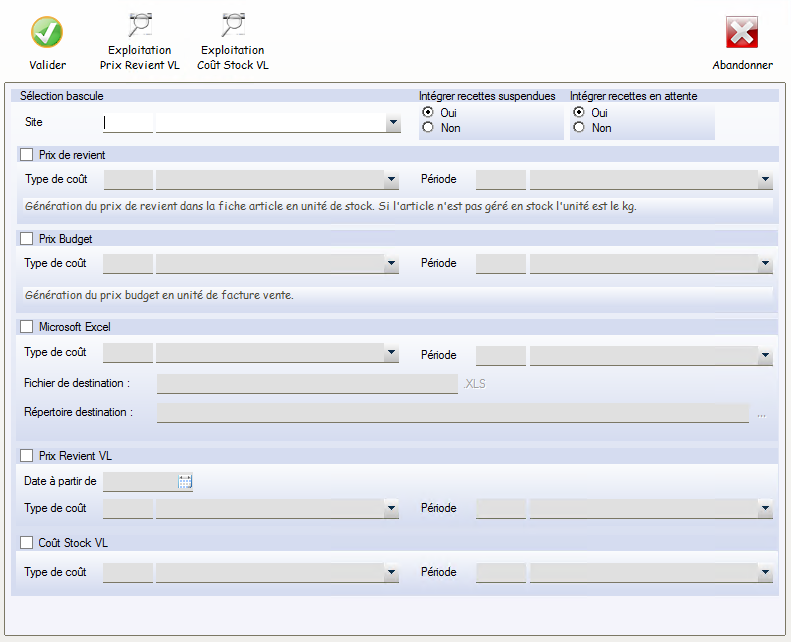Image resolution: width=791 pixels, height=642 pixels.
Task: Tick the Microsoft Excel checkbox
Action: tap(27, 326)
